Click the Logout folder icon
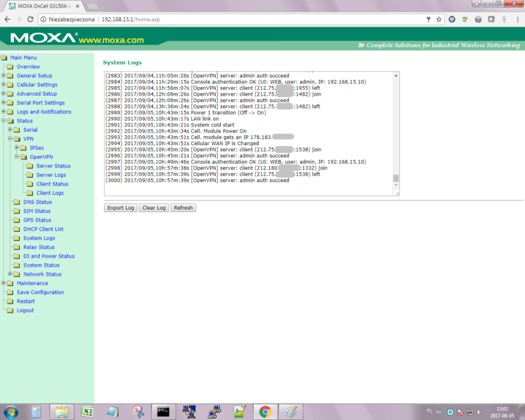 click(x=10, y=310)
